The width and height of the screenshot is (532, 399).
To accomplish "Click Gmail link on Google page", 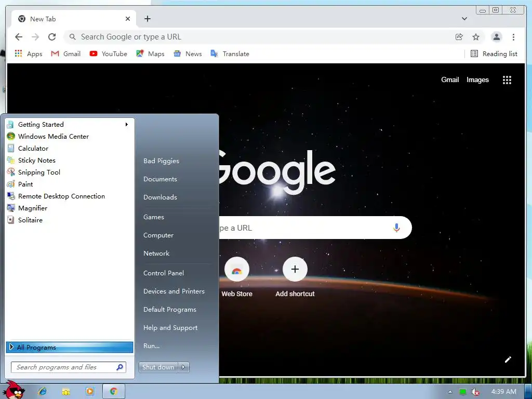I will tap(450, 79).
